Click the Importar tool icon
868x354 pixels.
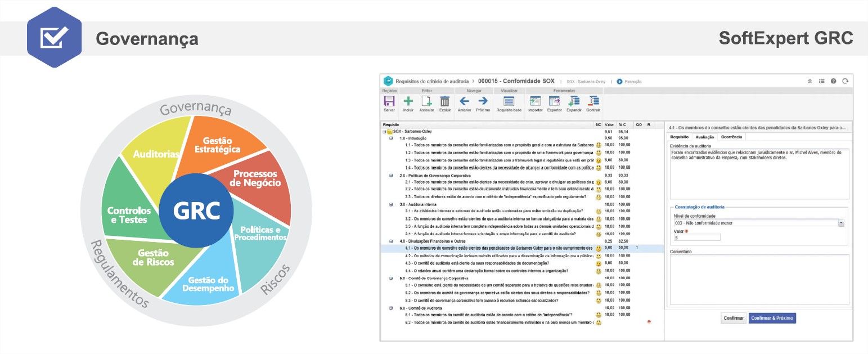point(535,101)
